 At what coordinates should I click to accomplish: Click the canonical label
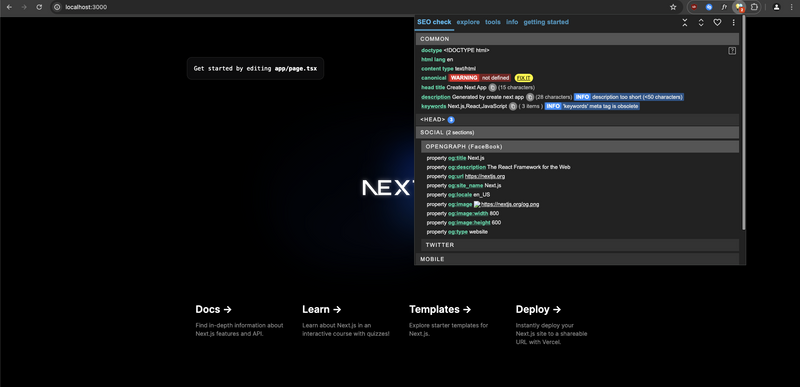[x=434, y=78]
